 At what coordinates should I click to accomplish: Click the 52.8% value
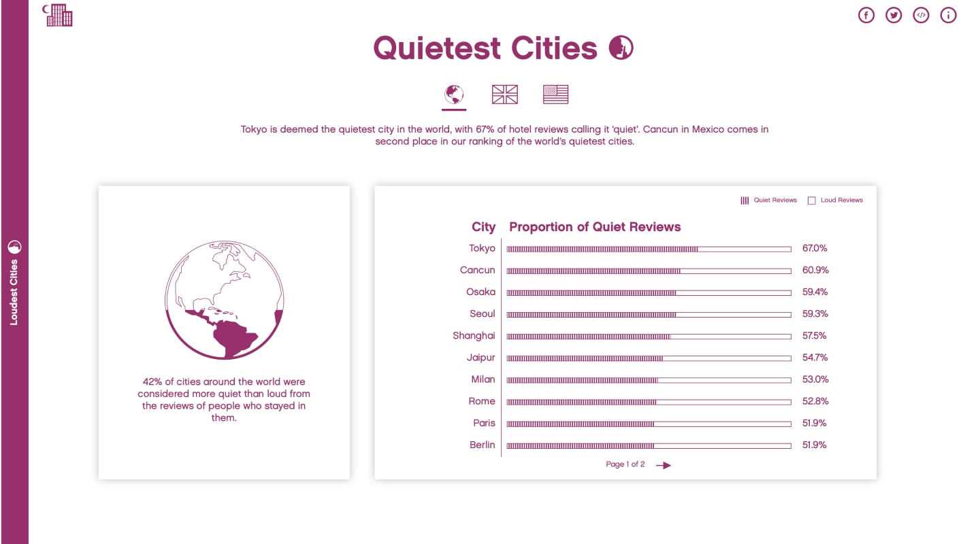(815, 401)
